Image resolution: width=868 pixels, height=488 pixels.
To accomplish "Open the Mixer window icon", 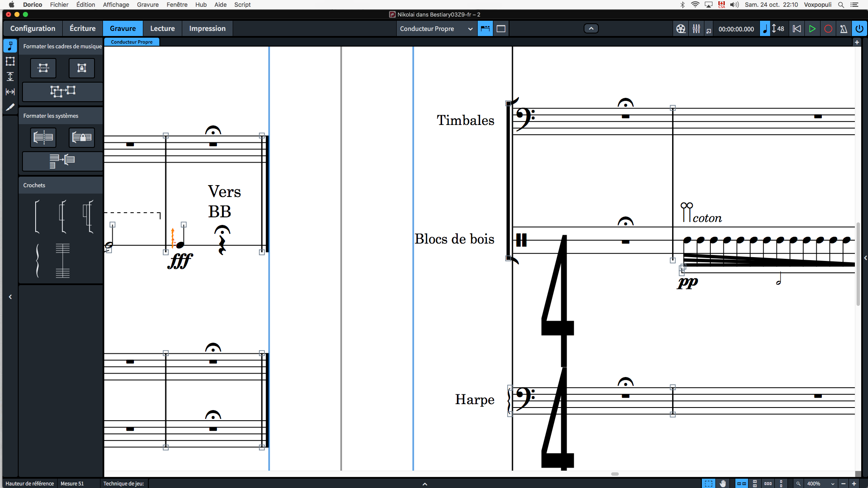I will [696, 29].
